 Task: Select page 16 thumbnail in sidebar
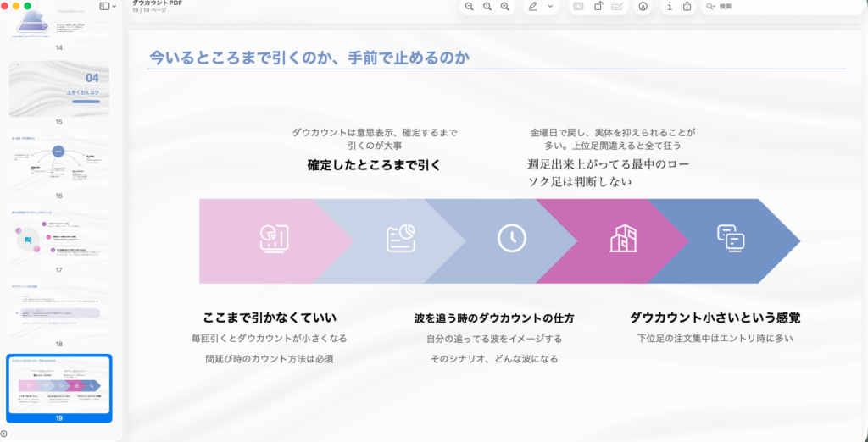coord(59,163)
